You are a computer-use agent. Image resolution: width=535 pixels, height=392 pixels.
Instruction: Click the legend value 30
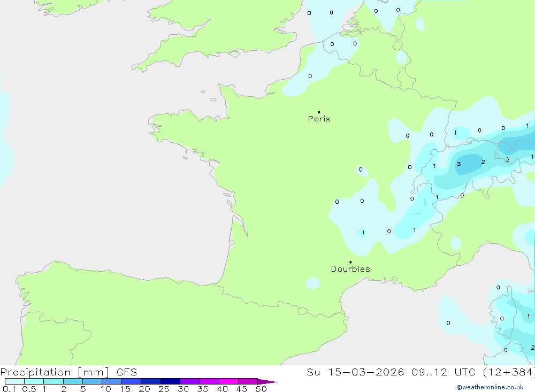tap(183, 389)
